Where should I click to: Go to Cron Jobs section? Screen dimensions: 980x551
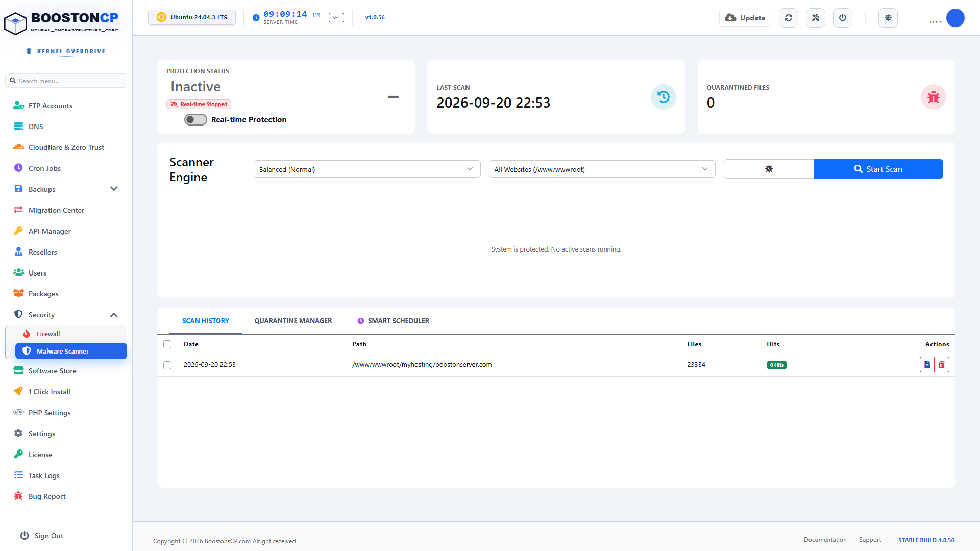66,168
